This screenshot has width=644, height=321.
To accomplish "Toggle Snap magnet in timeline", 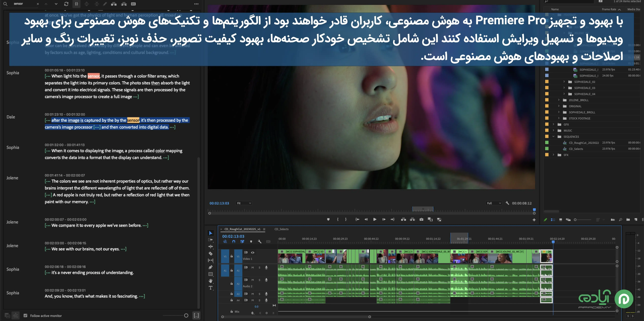I will pos(233,242).
